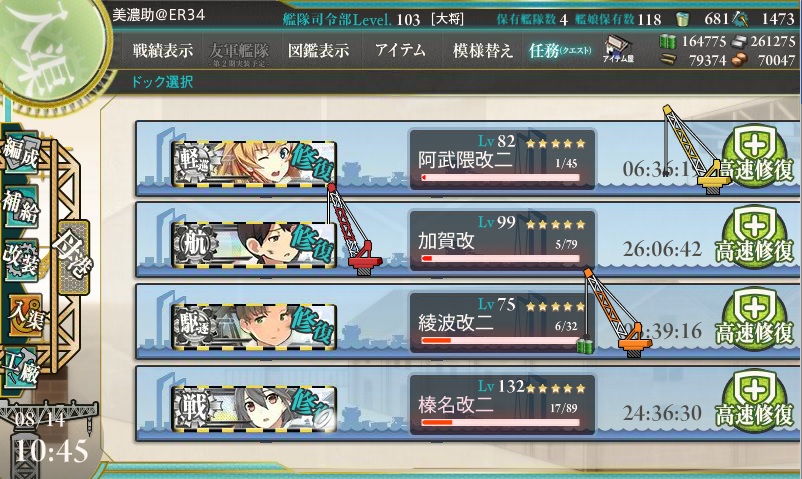Open 図鑑表示 encyclopedia menu

[x=318, y=50]
